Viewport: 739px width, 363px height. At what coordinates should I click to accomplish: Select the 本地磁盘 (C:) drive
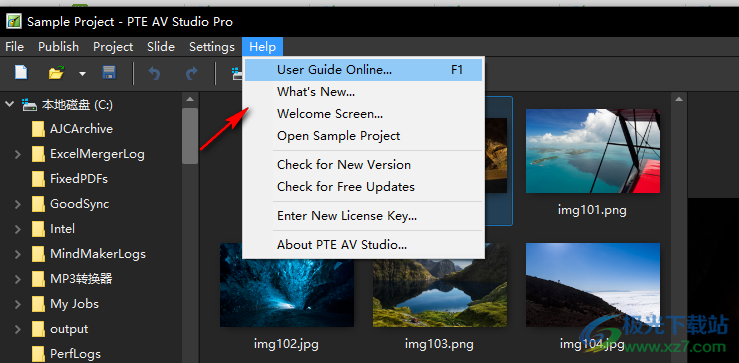77,105
